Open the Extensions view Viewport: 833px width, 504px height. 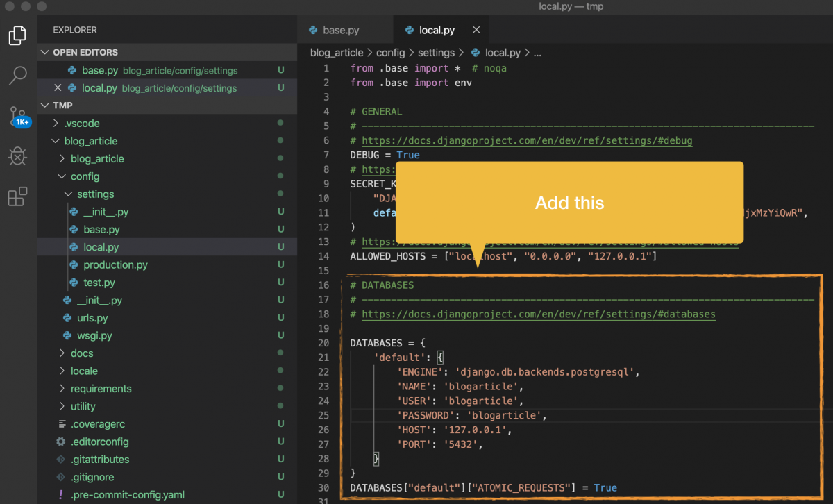[17, 196]
